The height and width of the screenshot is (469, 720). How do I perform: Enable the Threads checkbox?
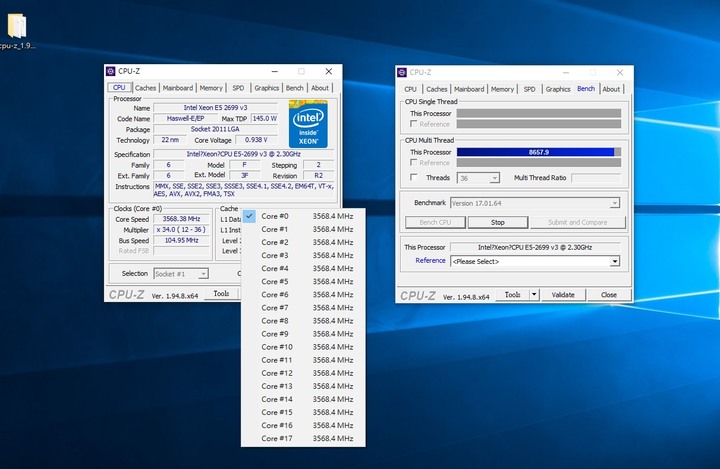click(x=414, y=177)
